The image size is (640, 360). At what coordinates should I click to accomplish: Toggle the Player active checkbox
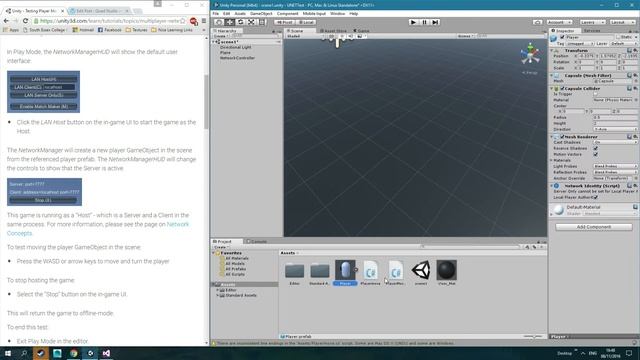[562, 37]
